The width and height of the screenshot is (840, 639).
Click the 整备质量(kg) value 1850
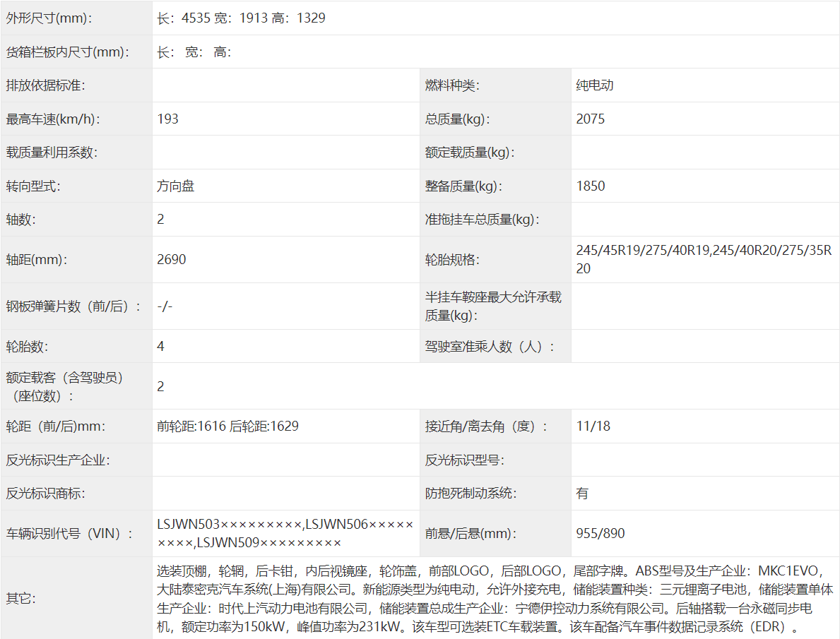pos(591,186)
